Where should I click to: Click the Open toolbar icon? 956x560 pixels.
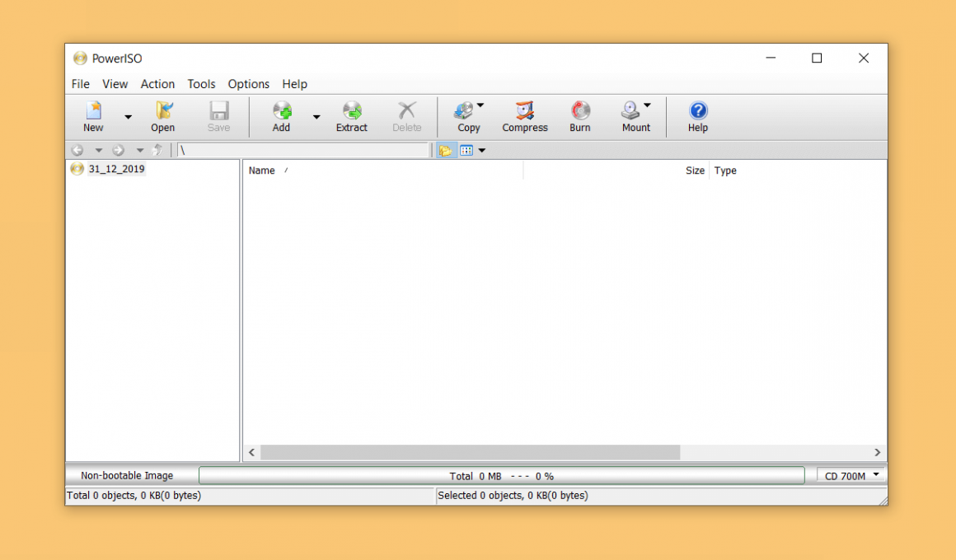click(163, 111)
